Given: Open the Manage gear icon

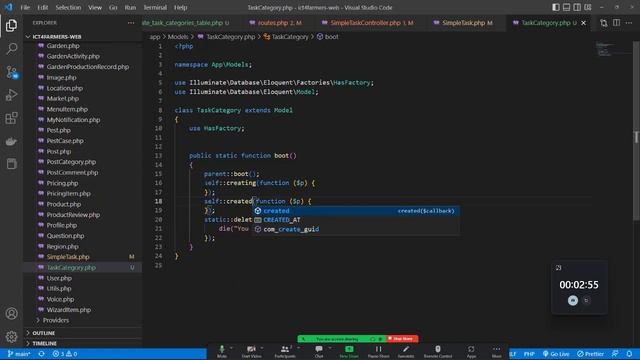Looking at the screenshot, I should click(11, 336).
